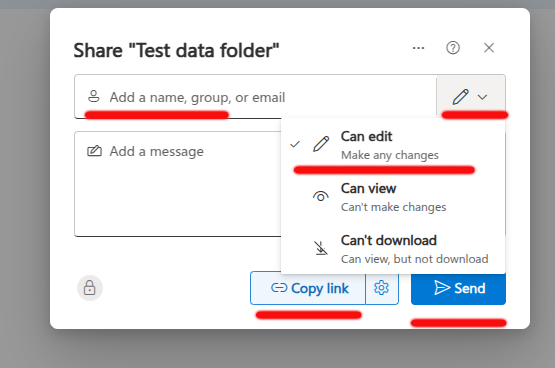Select Can view permission option
The height and width of the screenshot is (368, 555).
(x=393, y=197)
